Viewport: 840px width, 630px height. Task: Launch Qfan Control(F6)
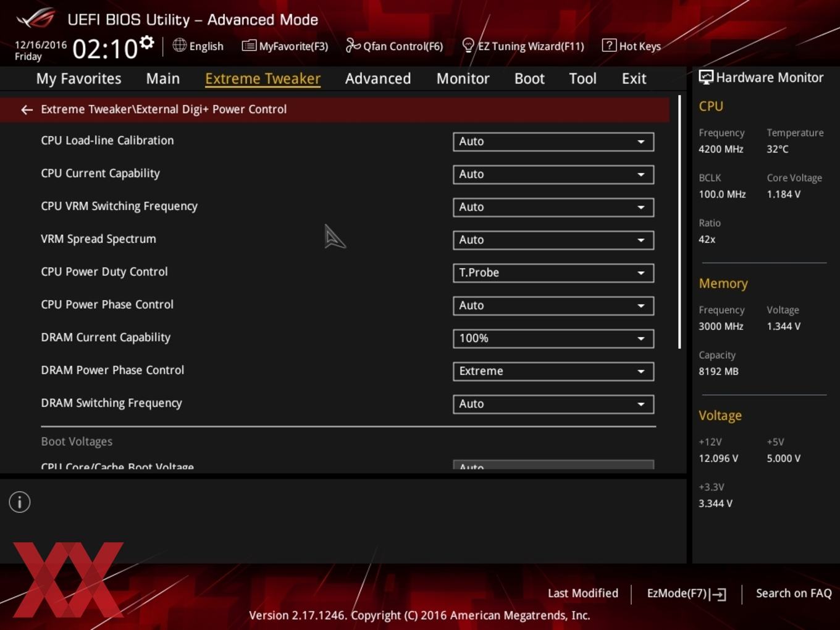394,46
